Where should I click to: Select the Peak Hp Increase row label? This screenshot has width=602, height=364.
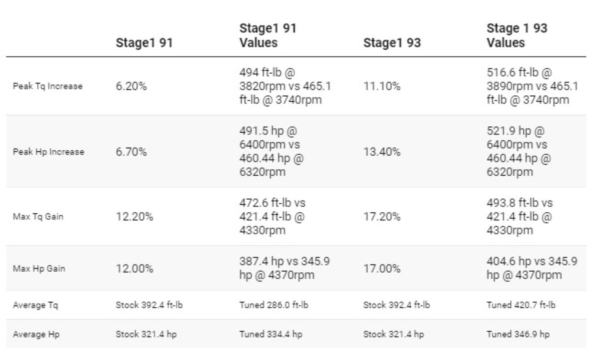48,152
